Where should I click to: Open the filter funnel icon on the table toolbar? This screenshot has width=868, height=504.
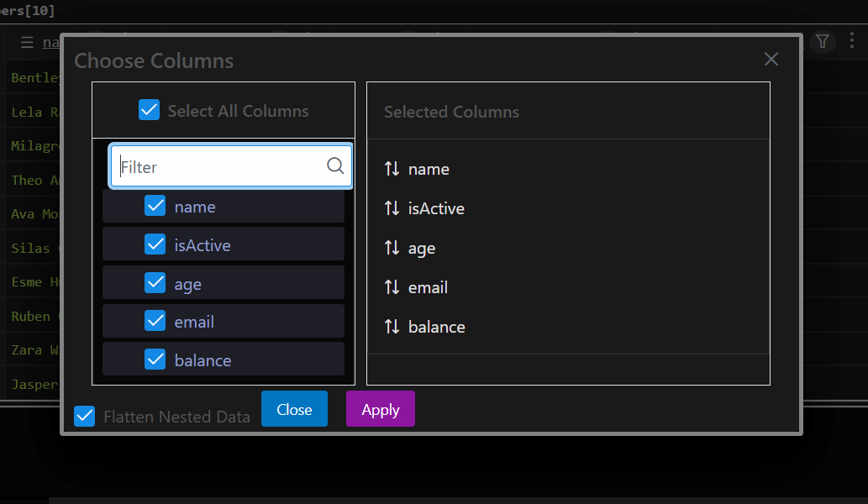pos(823,40)
